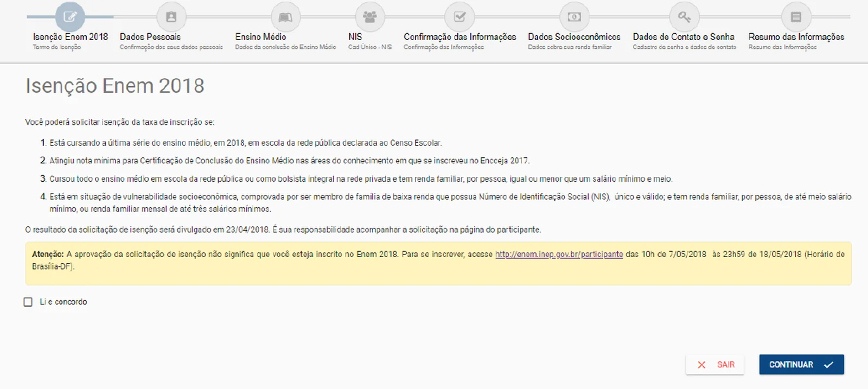The width and height of the screenshot is (868, 389).
Task: Click the 'Isenção Enem 2018' page heading
Action: pyautogui.click(x=115, y=86)
